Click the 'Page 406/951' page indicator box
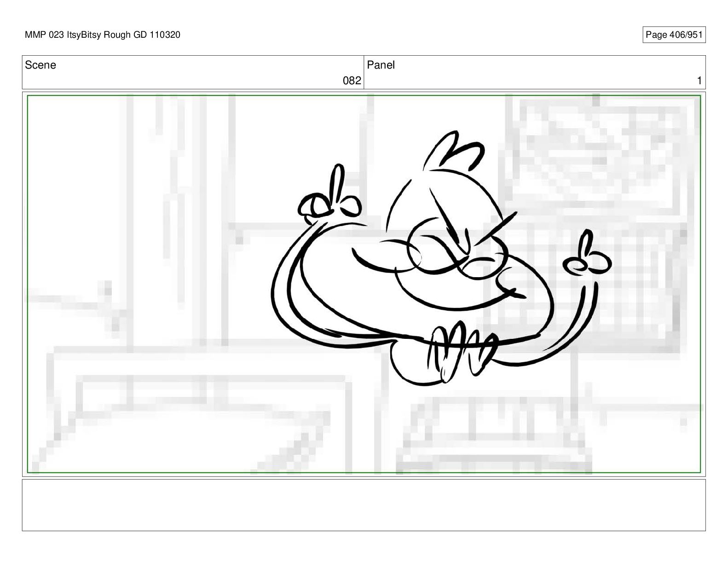 click(x=674, y=35)
